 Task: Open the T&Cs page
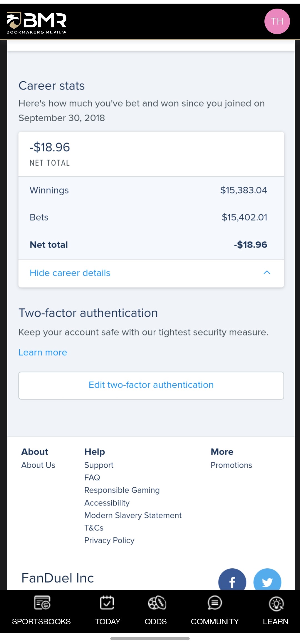tap(94, 528)
